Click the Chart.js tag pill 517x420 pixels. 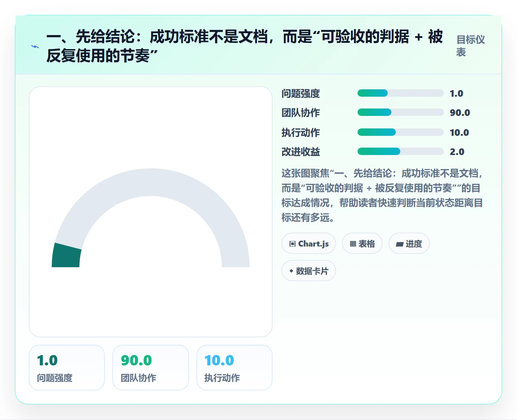coord(309,244)
